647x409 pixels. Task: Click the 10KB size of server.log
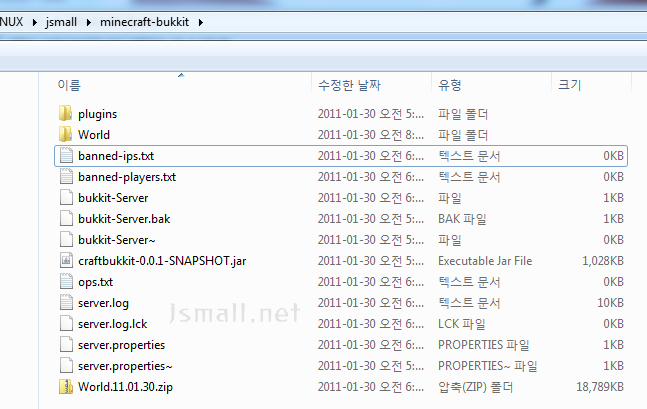point(610,303)
